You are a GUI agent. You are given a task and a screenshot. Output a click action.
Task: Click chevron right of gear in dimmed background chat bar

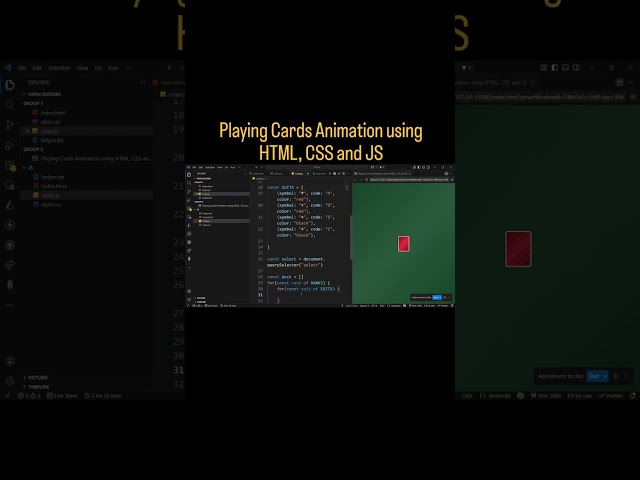pyautogui.click(x=627, y=376)
